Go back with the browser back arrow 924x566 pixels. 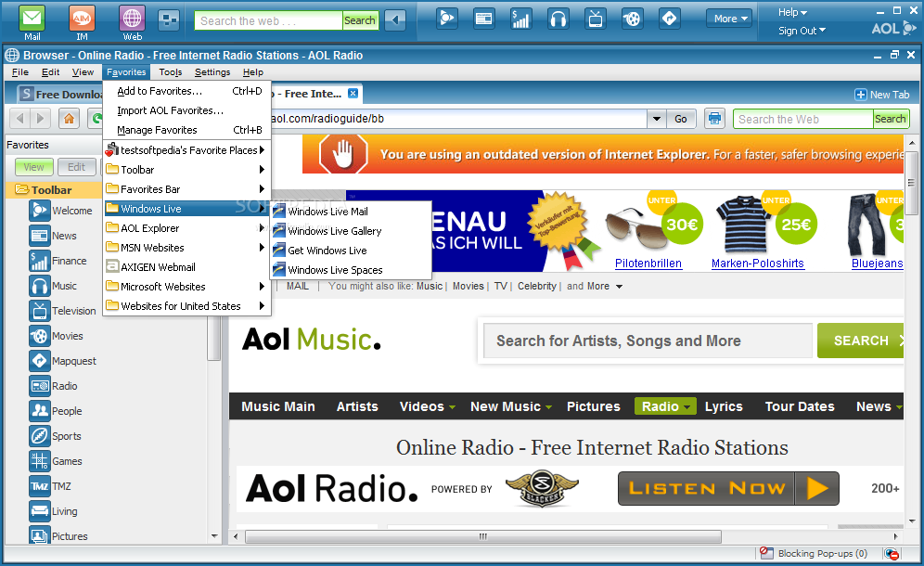click(x=20, y=119)
